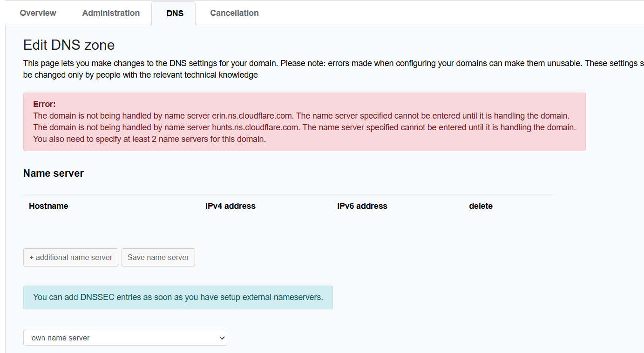The image size is (644, 353).
Task: Select the DNS tab
Action: pyautogui.click(x=175, y=13)
